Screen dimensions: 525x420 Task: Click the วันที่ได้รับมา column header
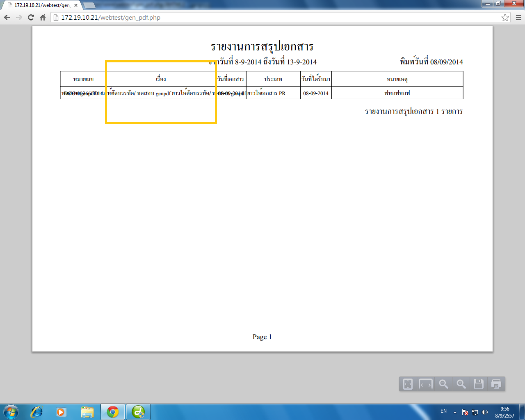tap(316, 78)
